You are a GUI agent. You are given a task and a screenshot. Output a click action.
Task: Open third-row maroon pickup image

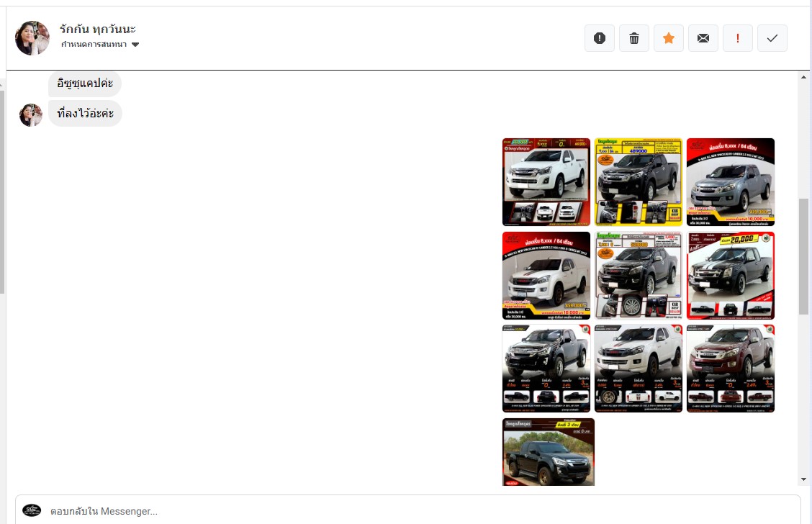pyautogui.click(x=730, y=369)
